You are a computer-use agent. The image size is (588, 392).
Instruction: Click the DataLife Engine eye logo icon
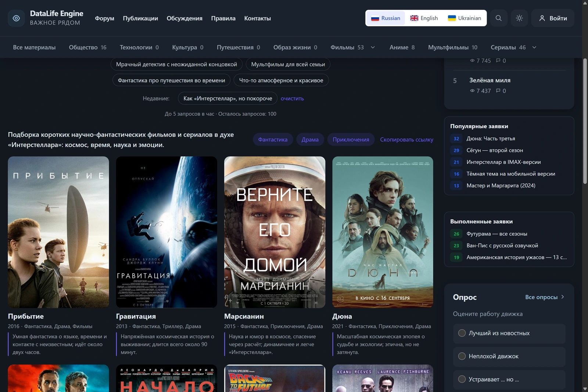[x=17, y=18]
